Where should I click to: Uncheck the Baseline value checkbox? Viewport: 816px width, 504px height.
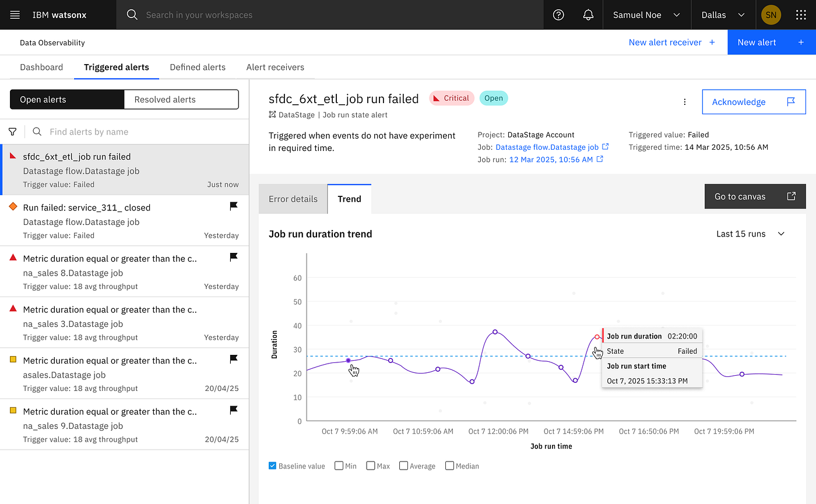coord(272,466)
